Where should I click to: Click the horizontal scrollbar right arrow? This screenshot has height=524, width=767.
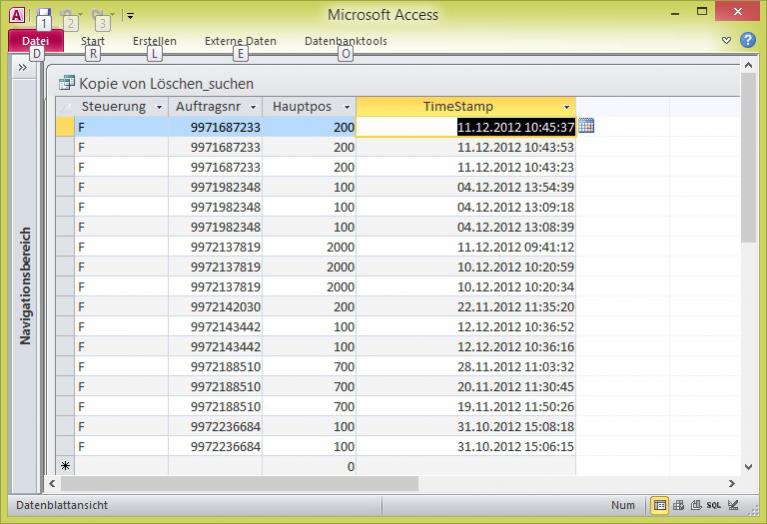click(731, 483)
